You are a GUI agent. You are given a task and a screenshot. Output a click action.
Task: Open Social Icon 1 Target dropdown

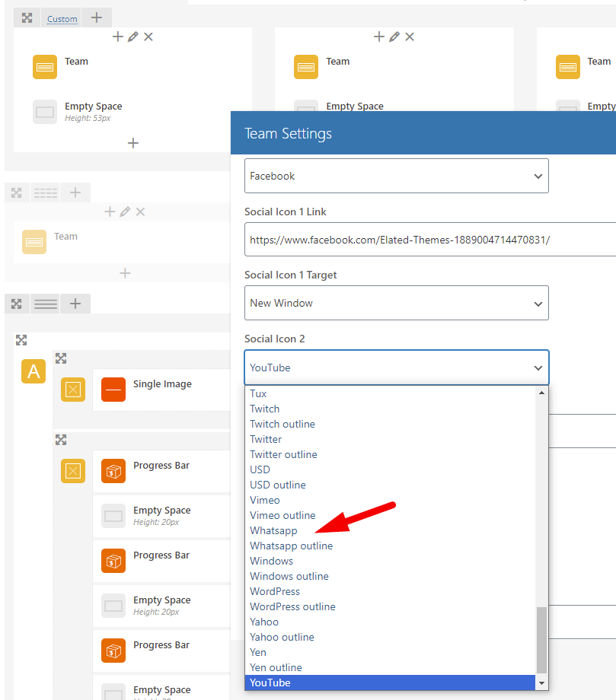[x=396, y=303]
